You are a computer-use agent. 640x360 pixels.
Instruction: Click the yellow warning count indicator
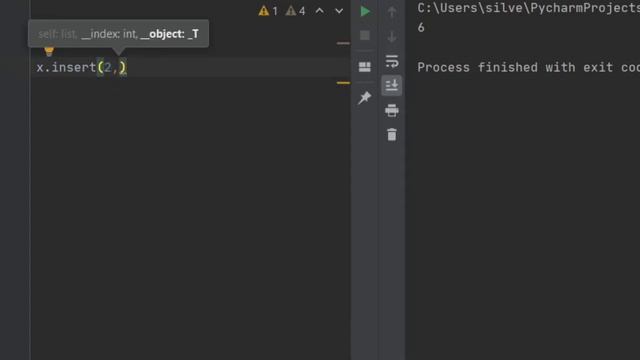(x=268, y=11)
